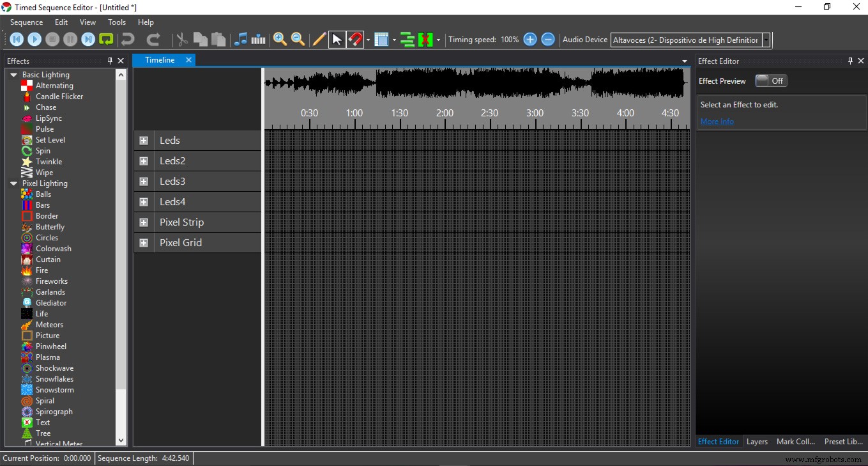Image resolution: width=868 pixels, height=466 pixels.
Task: Click the More Info link
Action: tap(717, 121)
